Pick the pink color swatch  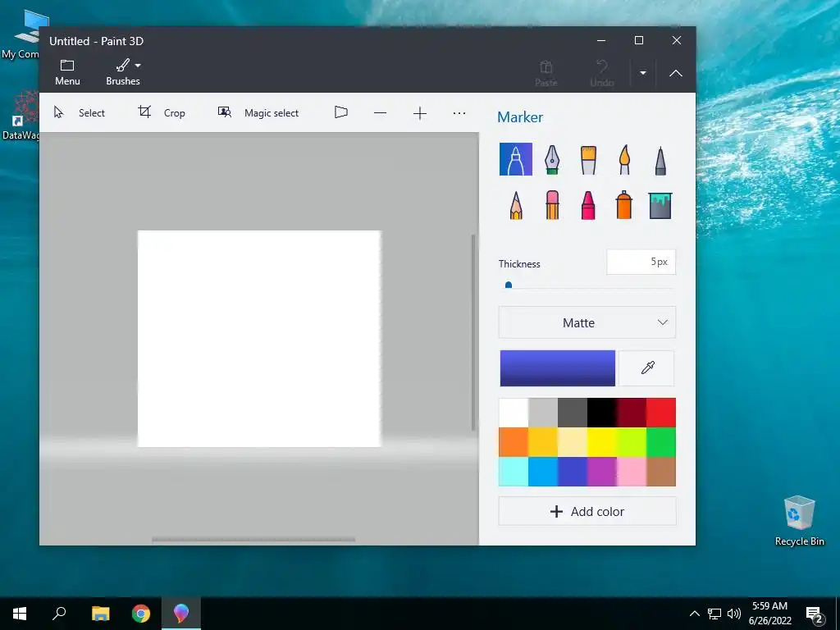pos(631,472)
